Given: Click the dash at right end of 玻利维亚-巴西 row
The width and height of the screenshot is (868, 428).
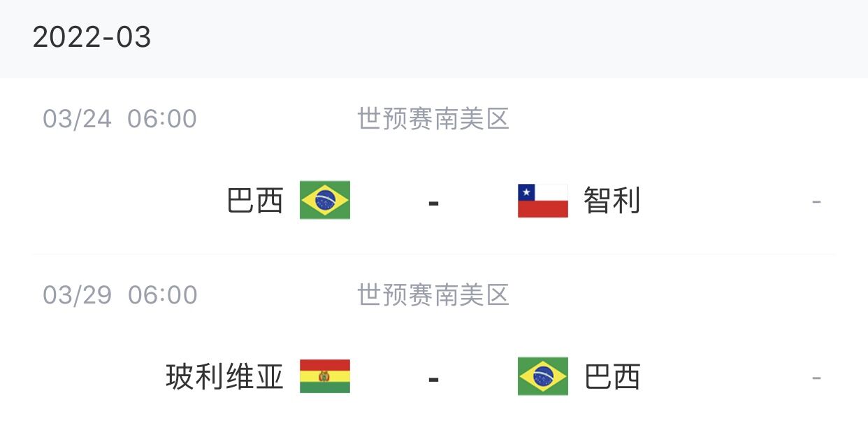Looking at the screenshot, I should (x=816, y=379).
